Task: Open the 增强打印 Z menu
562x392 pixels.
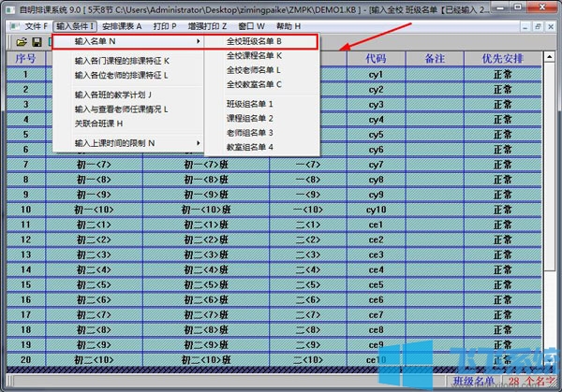Action: tap(207, 26)
